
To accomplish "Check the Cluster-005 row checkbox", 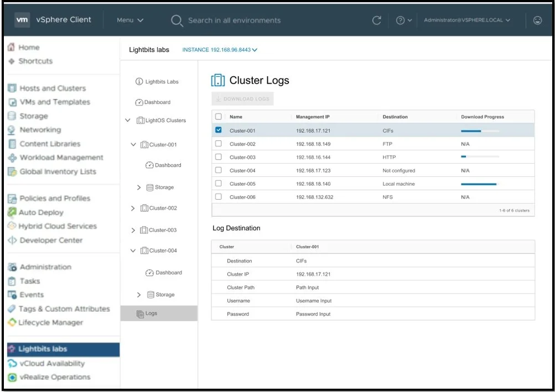I will (x=219, y=183).
